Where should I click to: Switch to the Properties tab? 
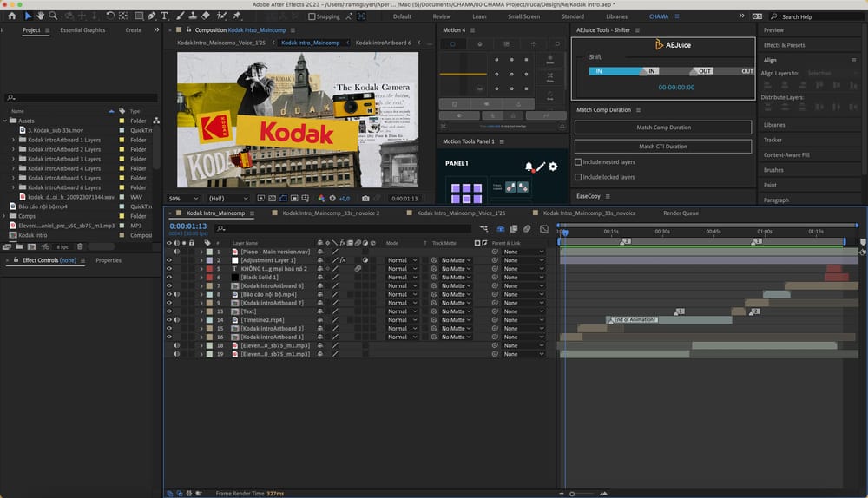coord(108,260)
